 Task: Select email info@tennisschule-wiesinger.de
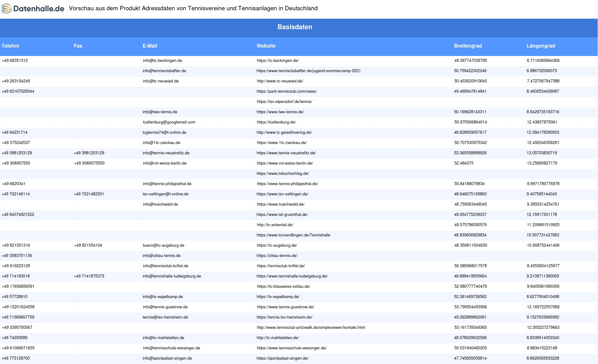point(171,348)
